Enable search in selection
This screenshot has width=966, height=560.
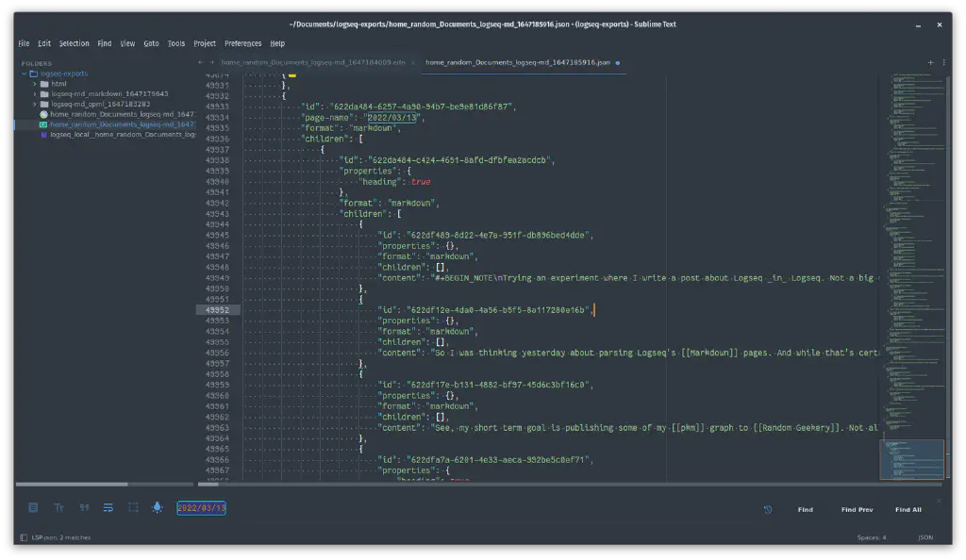(132, 508)
